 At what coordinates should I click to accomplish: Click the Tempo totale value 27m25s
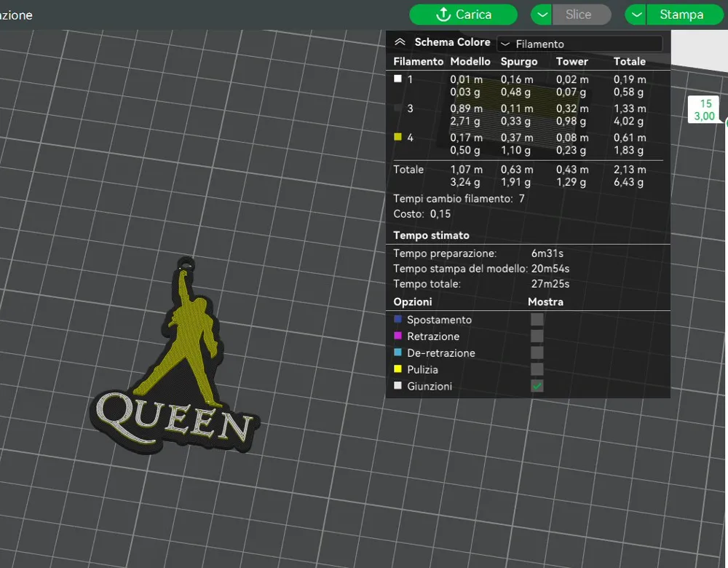(x=550, y=284)
